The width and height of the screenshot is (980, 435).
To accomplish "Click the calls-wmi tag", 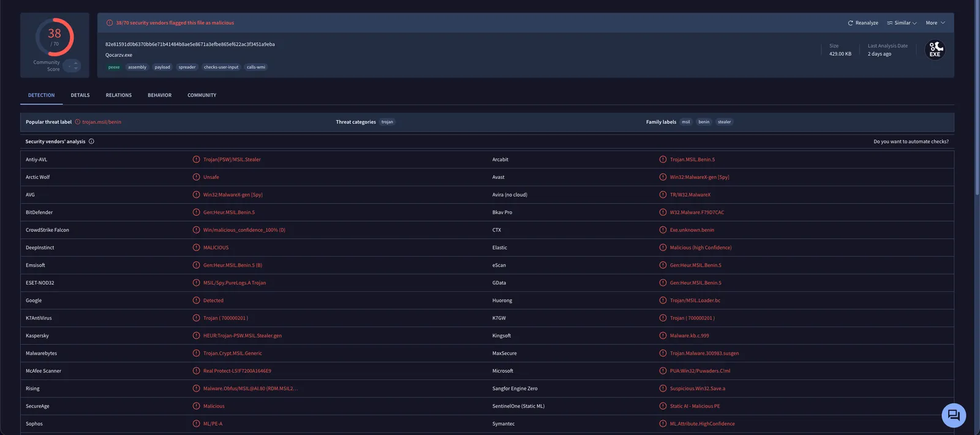I will tap(256, 67).
